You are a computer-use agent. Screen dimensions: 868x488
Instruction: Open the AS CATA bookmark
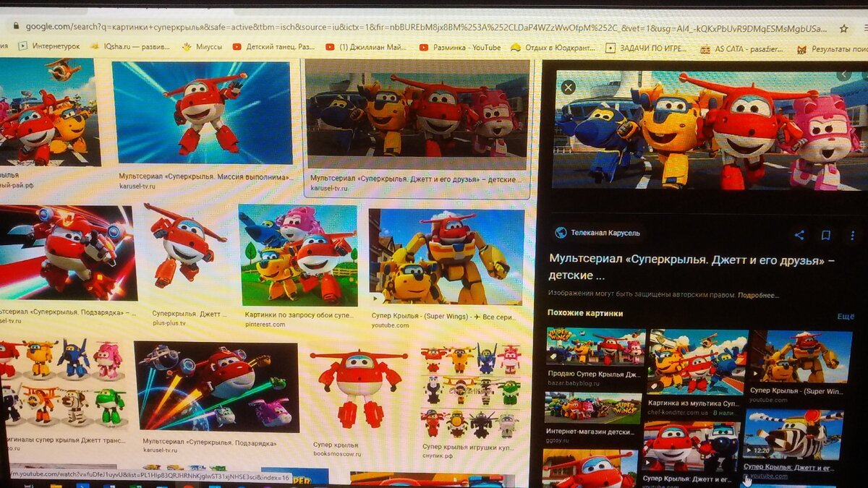[x=742, y=49]
